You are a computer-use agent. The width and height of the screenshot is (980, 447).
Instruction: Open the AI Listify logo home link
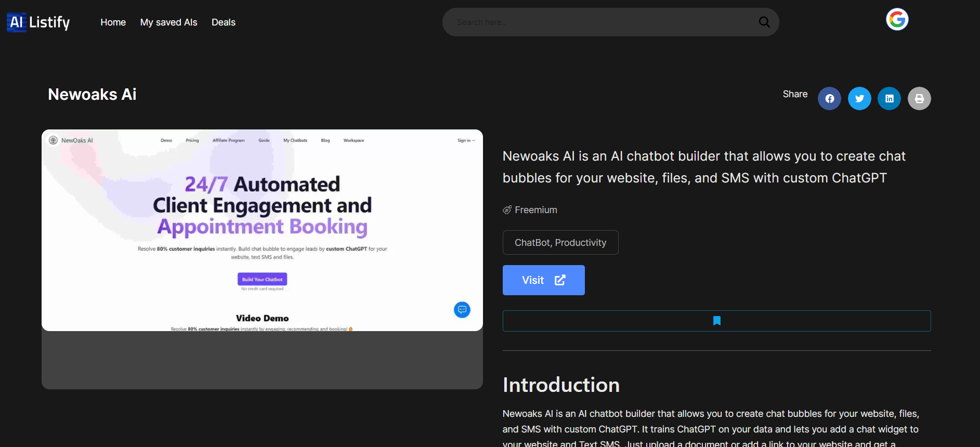pyautogui.click(x=38, y=22)
